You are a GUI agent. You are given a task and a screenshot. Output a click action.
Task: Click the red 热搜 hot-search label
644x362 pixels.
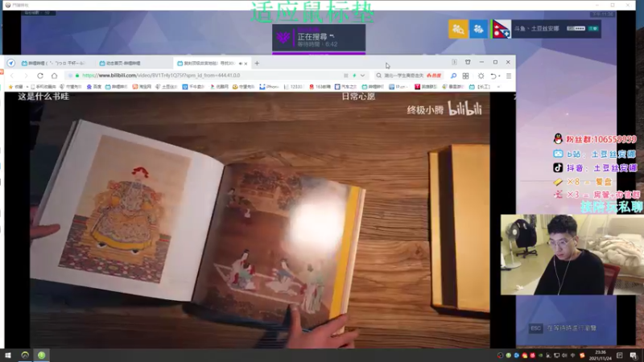click(x=434, y=76)
